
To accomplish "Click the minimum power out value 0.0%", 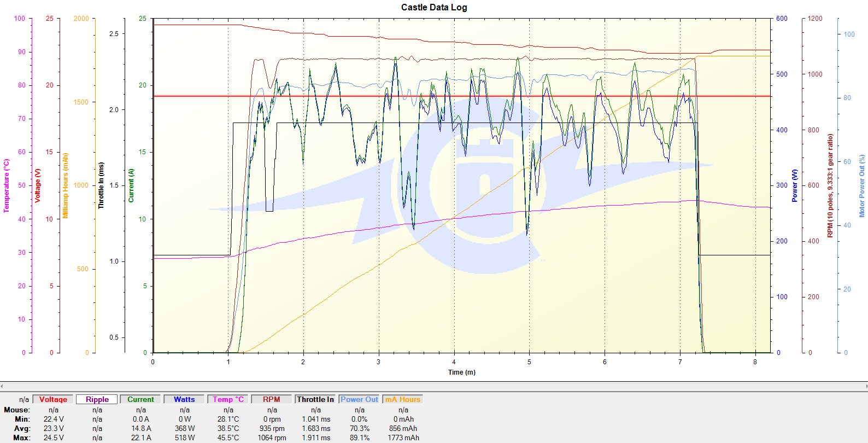I will pyautogui.click(x=359, y=419).
